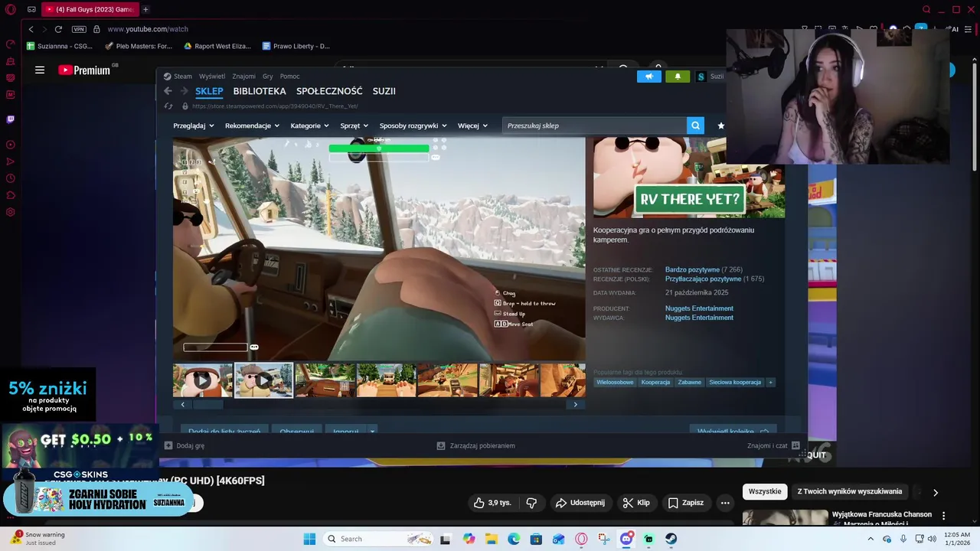The width and height of the screenshot is (980, 551).
Task: Switch to the BIBLIOTEKA tab in Steam
Action: pyautogui.click(x=260, y=91)
